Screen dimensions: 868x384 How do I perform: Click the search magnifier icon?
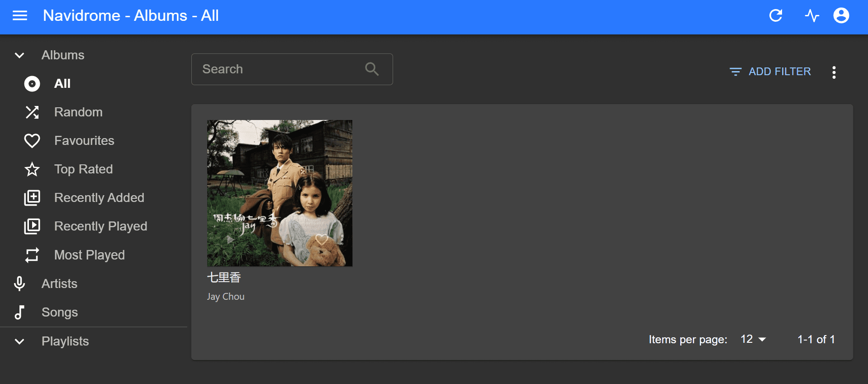(372, 69)
